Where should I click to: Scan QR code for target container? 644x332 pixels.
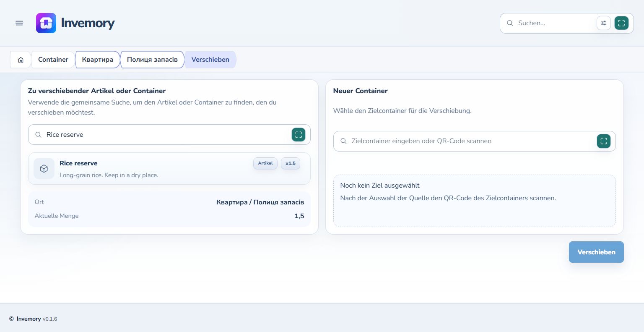604,141
